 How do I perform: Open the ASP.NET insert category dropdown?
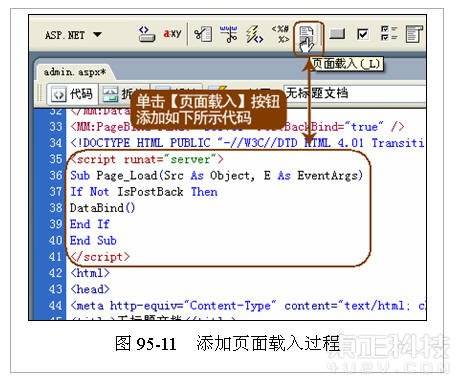point(73,35)
